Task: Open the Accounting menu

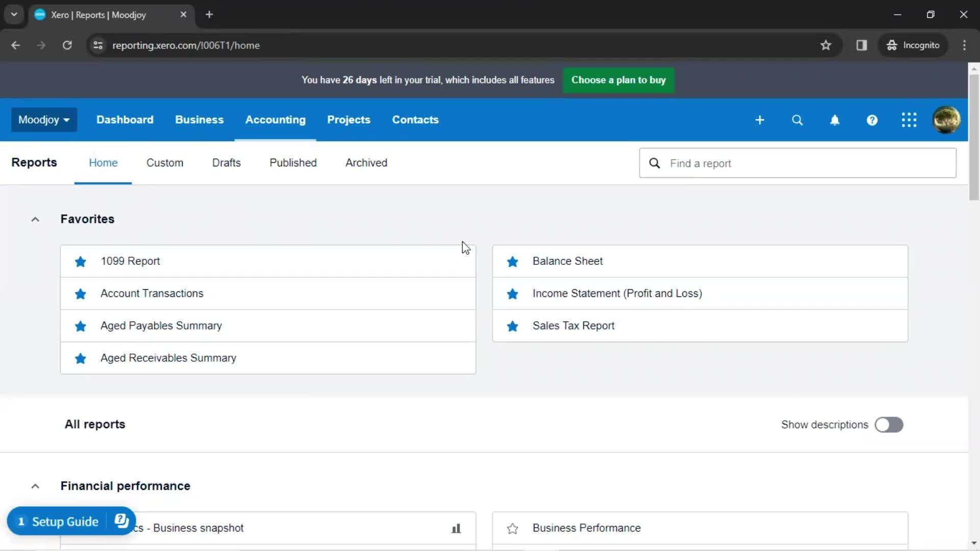Action: [x=275, y=120]
